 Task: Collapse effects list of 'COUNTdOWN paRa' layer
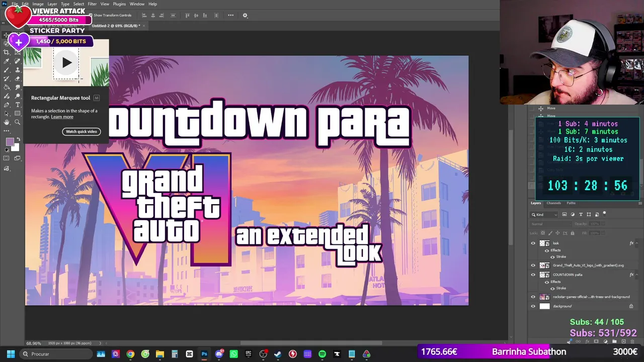(x=637, y=275)
